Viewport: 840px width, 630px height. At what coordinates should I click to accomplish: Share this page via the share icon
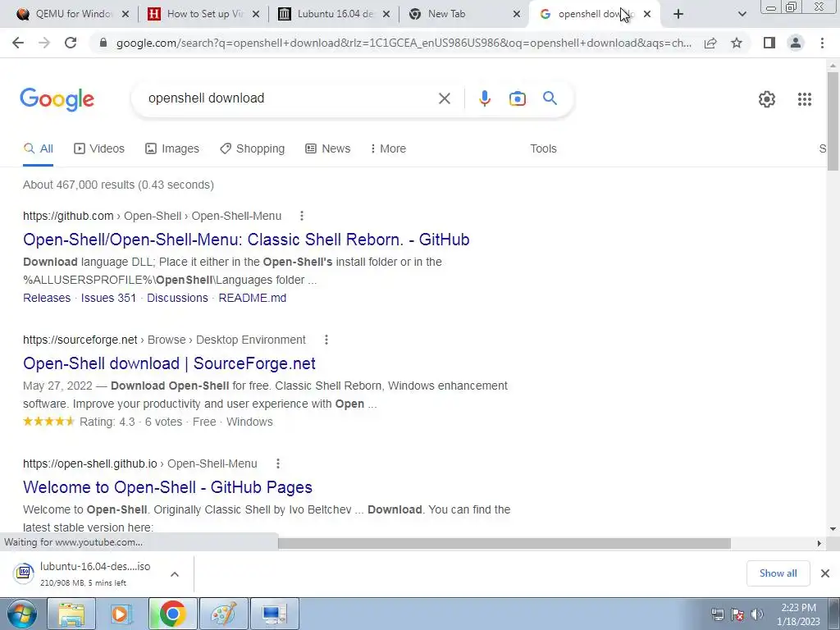pos(710,43)
